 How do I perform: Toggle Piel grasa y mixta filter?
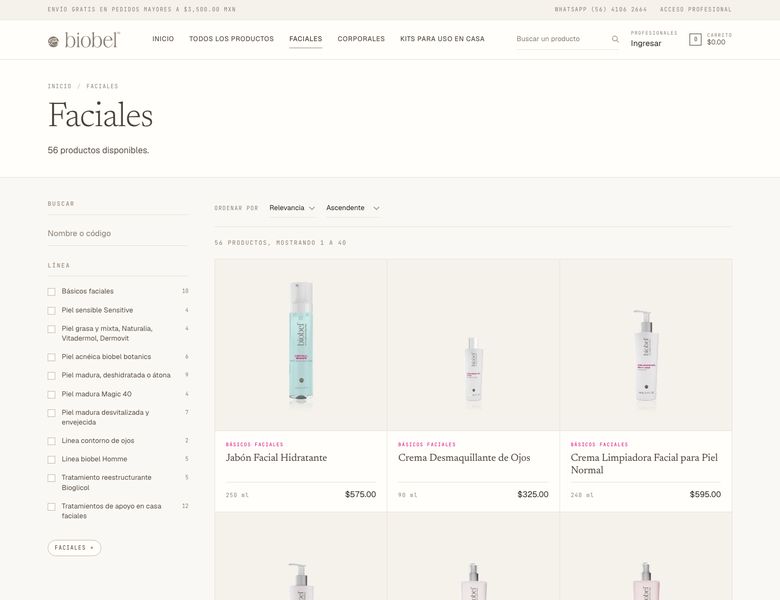51,329
